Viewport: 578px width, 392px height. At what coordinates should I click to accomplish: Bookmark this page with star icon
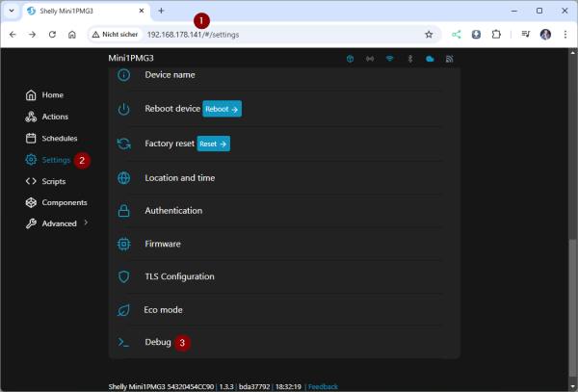tap(429, 35)
